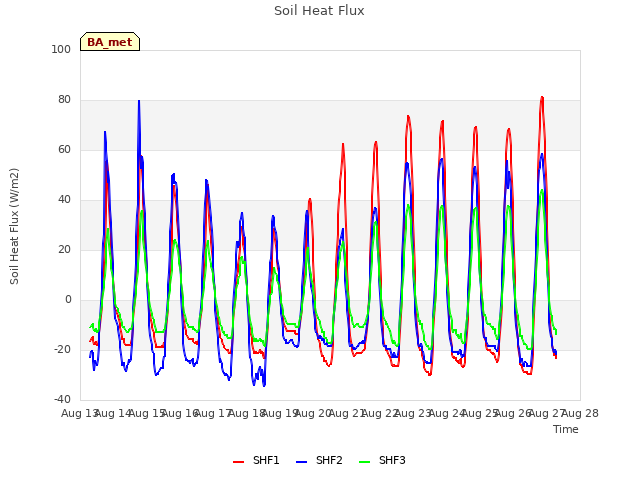The width and height of the screenshot is (640, 480).
Task: Click the 40 y-axis tick label
Action: point(64,200)
